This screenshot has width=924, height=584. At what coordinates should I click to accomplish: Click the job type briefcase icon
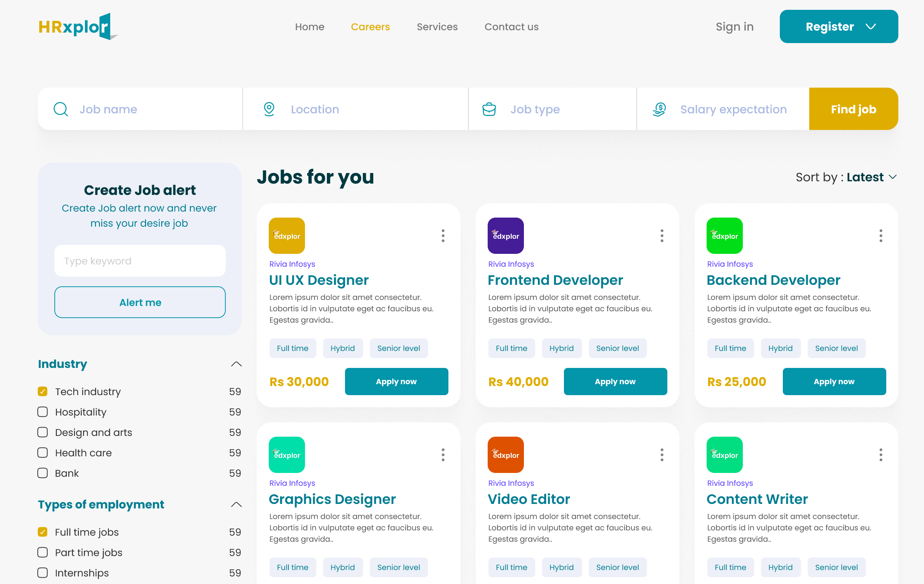[489, 109]
